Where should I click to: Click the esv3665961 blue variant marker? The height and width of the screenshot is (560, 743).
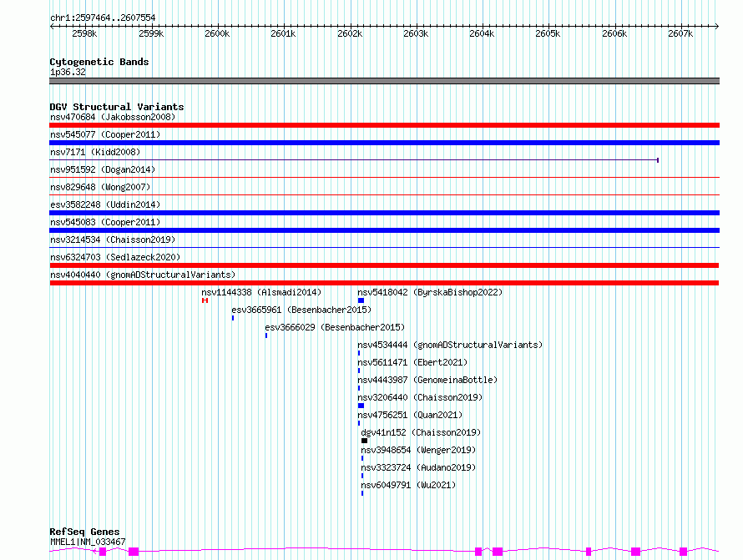coord(233,318)
